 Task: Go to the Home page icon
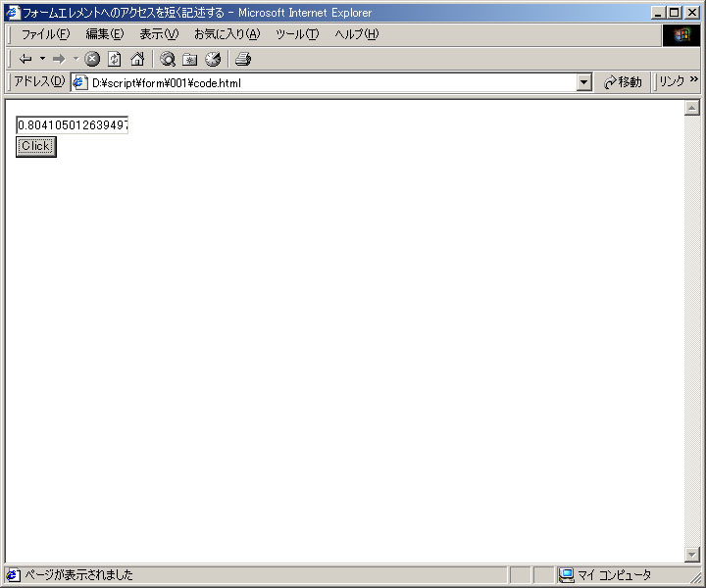click(x=137, y=59)
